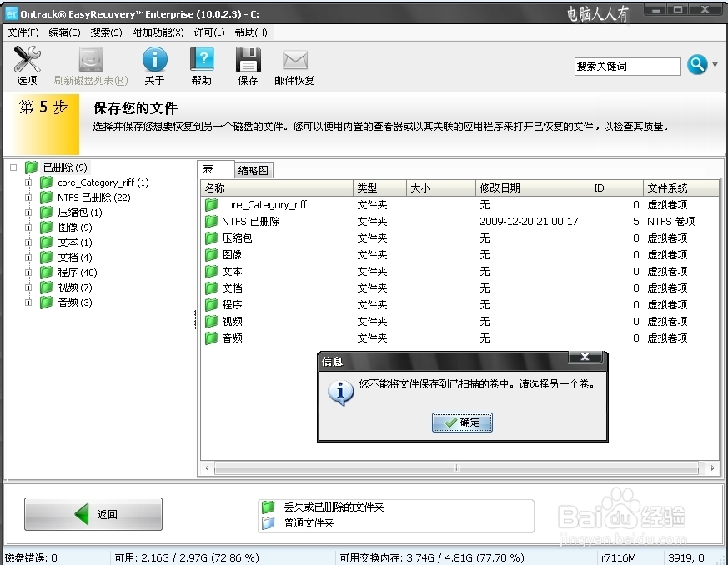Click folder icon of 文档 table row
Image resolution: width=728 pixels, height=565 pixels.
(211, 288)
